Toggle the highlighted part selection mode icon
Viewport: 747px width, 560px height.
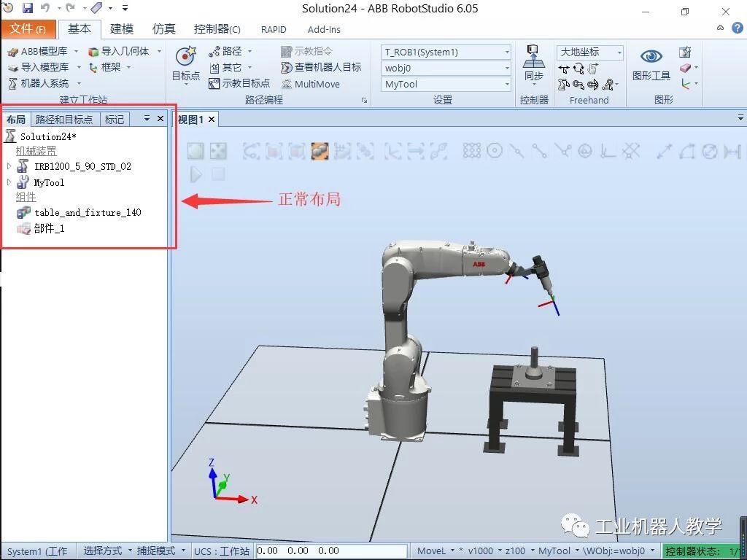pos(319,151)
